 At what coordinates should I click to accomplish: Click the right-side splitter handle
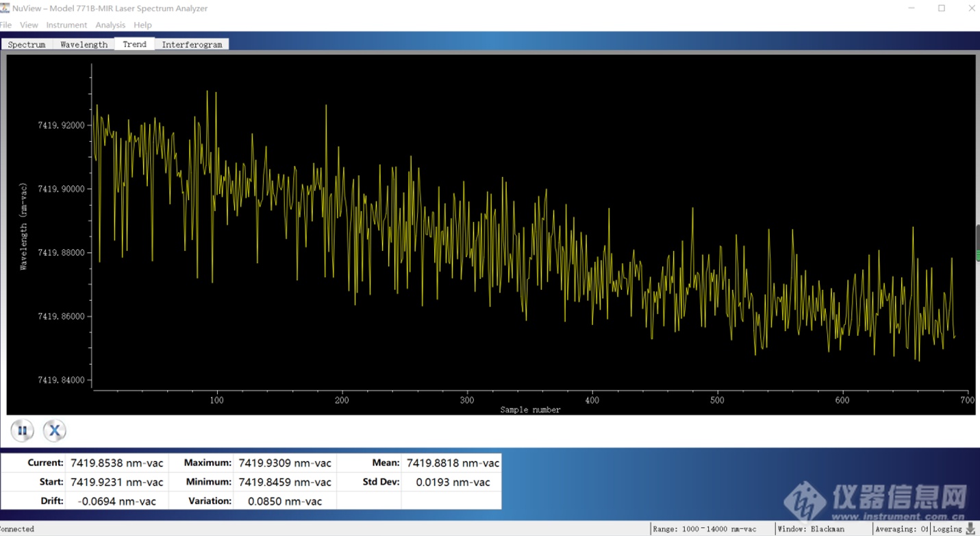[x=977, y=243]
